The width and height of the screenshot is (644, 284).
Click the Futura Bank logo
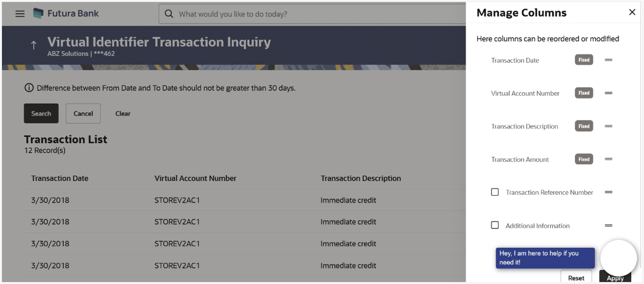tap(66, 13)
